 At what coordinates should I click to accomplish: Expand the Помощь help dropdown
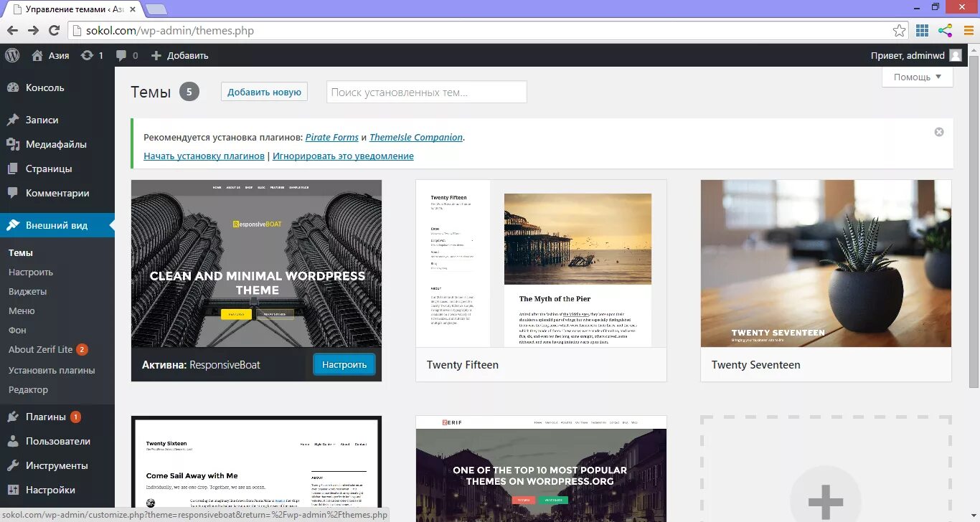pyautogui.click(x=918, y=77)
